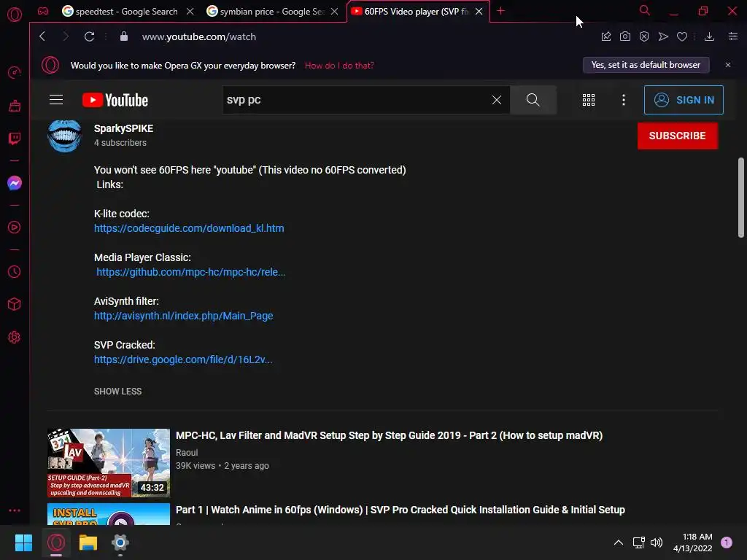Image resolution: width=747 pixels, height=560 pixels.
Task: Switch to symbian price Google Search tab
Action: [x=266, y=12]
